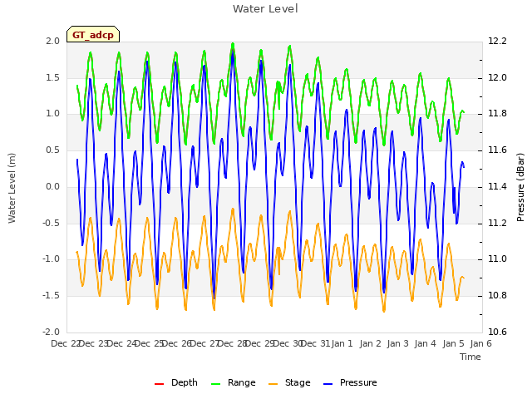The image size is (532, 399).
Task: Click the 11.2 pressure axis value
Action: [497, 224]
